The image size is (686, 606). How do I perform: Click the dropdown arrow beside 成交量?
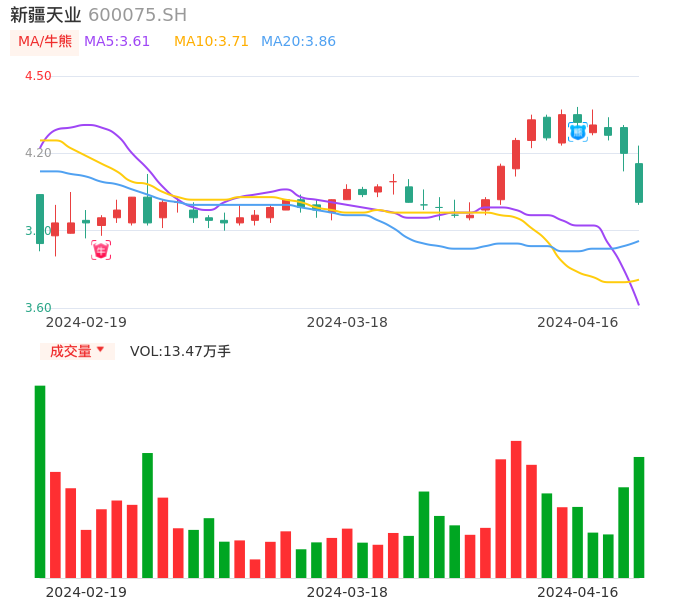(x=100, y=350)
